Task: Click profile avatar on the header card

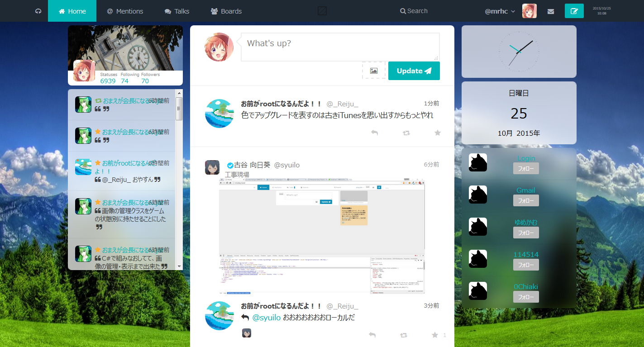Action: coord(84,71)
